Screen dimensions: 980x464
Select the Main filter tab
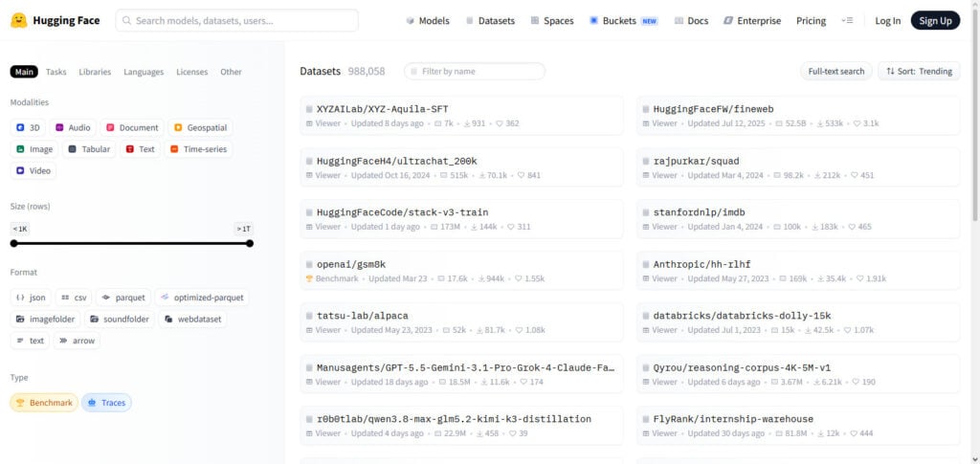[24, 72]
